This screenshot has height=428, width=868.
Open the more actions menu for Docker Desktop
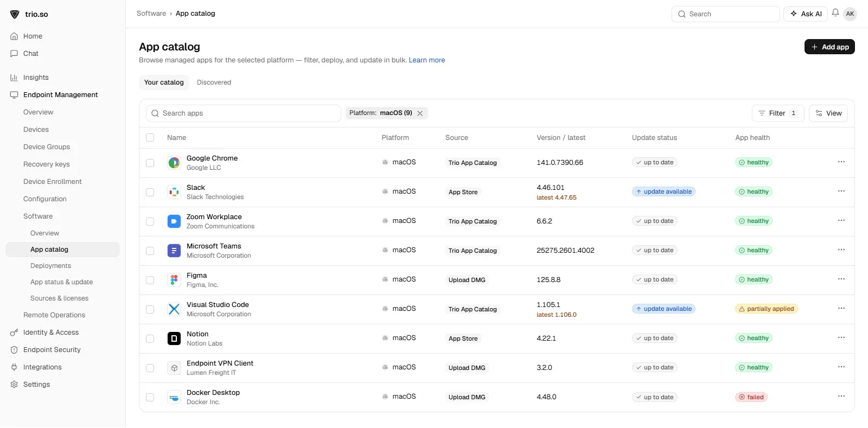[841, 397]
